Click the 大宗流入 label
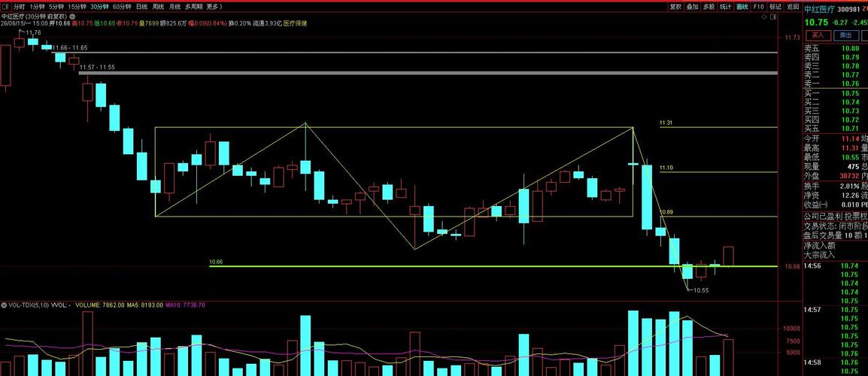This screenshot has height=376, width=868. pos(820,255)
